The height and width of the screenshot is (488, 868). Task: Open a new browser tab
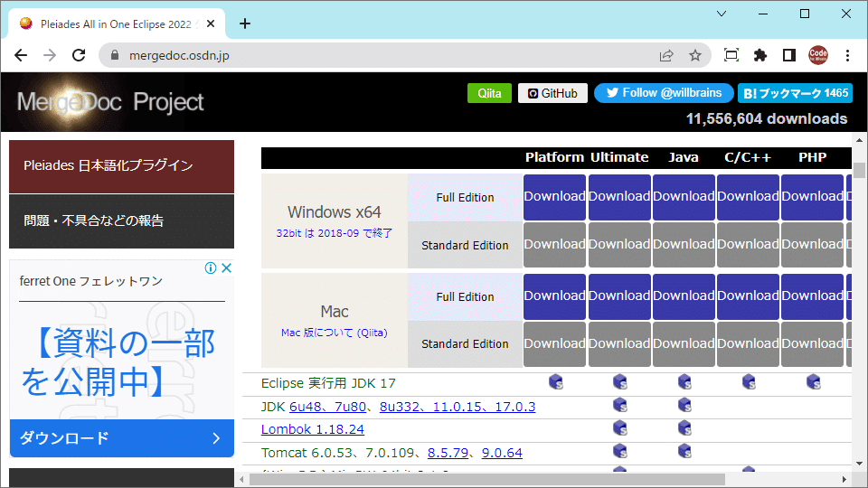tap(245, 23)
